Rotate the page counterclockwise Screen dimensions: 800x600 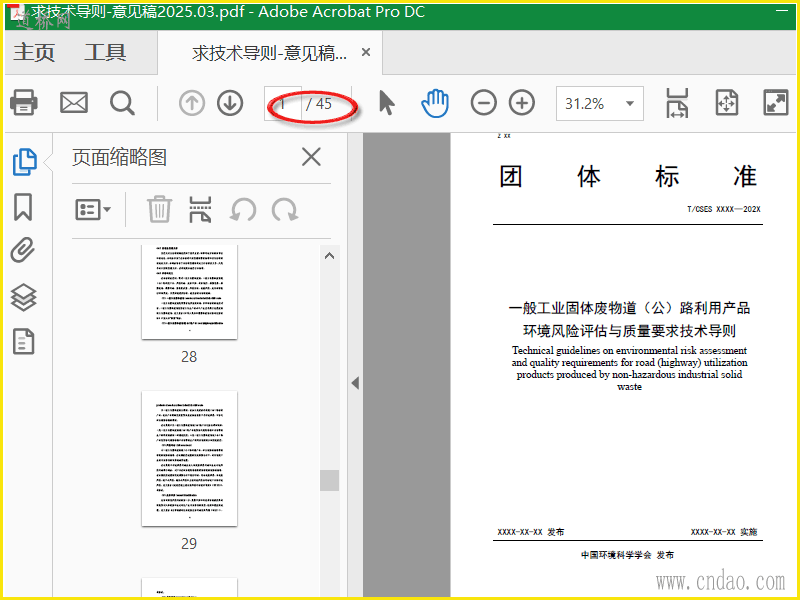pos(243,209)
